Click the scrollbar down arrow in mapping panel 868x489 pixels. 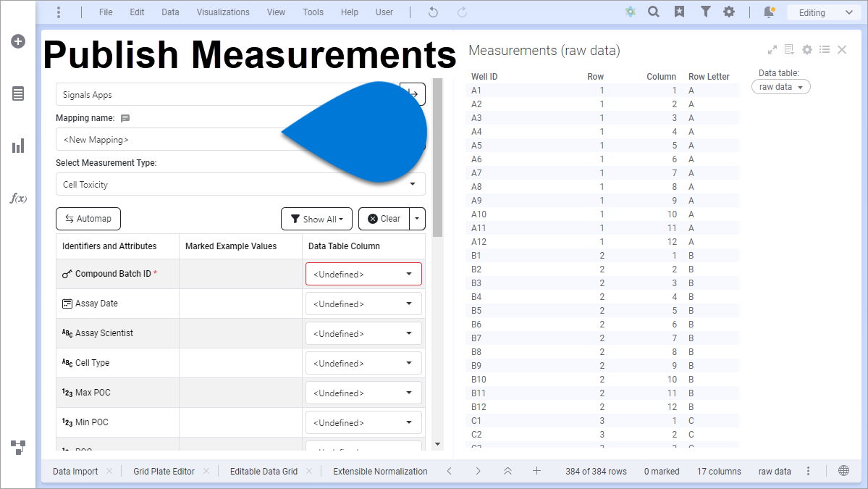pyautogui.click(x=438, y=444)
